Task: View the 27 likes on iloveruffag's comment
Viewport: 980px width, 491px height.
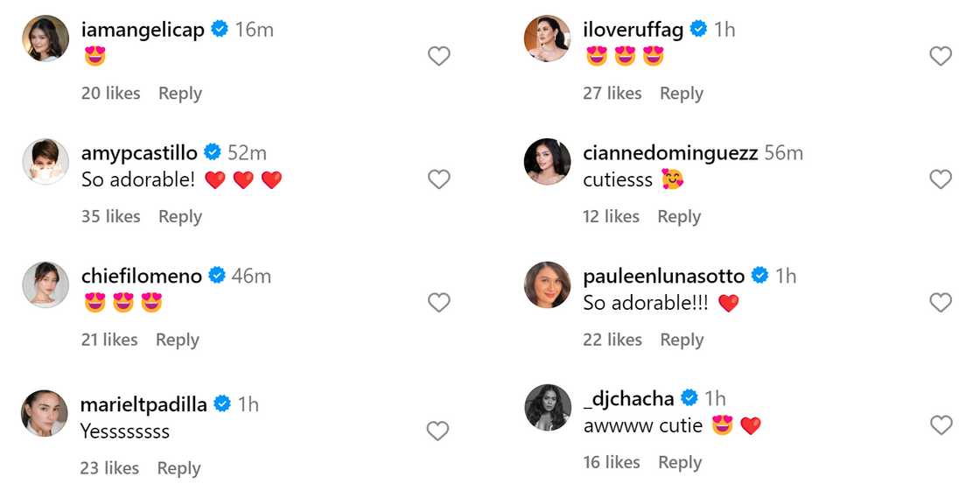Action: (x=612, y=94)
